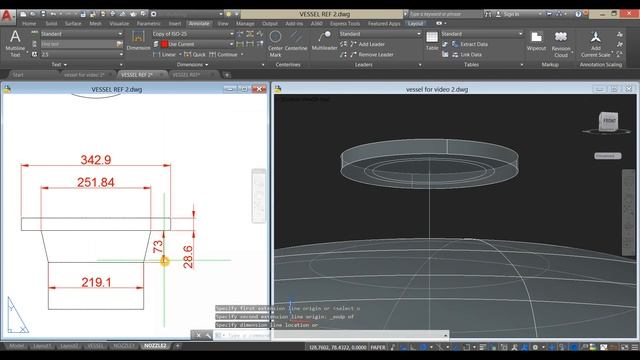This screenshot has height=360, width=640.
Task: Click the New file icon in Quick Access toolbar
Action: [23, 14]
